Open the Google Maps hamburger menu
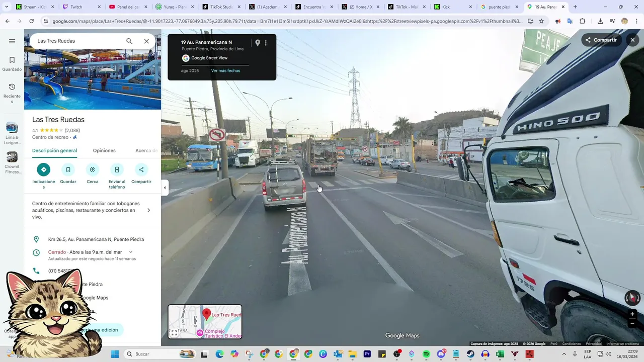 pos(12,41)
